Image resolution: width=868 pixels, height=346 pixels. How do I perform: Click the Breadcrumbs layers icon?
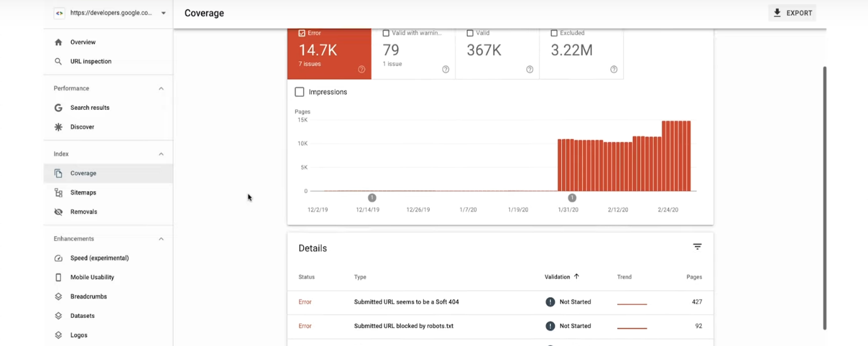click(x=58, y=296)
